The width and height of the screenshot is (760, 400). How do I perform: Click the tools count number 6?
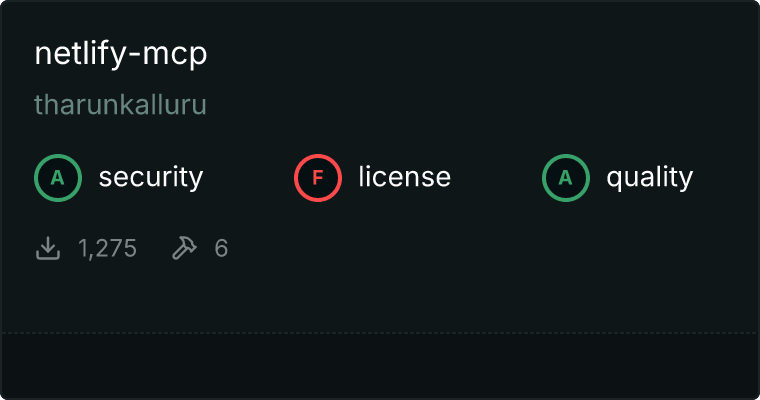click(221, 248)
